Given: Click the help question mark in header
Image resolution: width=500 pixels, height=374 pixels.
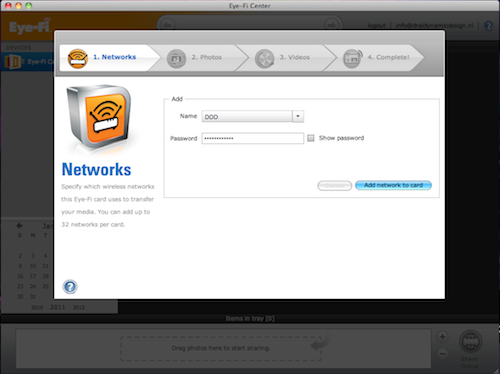Looking at the screenshot, I should [488, 26].
